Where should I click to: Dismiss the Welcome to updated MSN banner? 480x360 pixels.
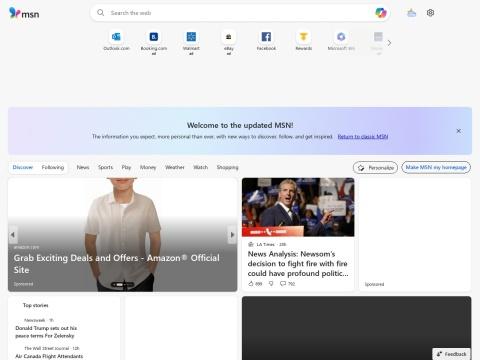[x=458, y=131]
